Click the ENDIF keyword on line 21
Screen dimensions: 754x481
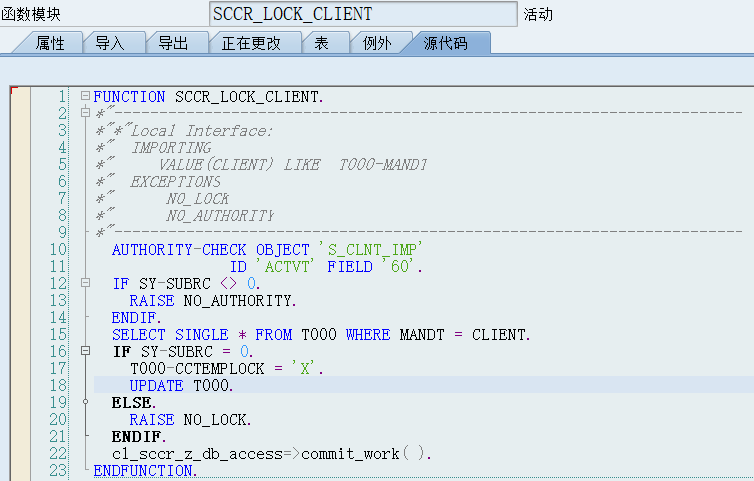pyautogui.click(x=139, y=436)
